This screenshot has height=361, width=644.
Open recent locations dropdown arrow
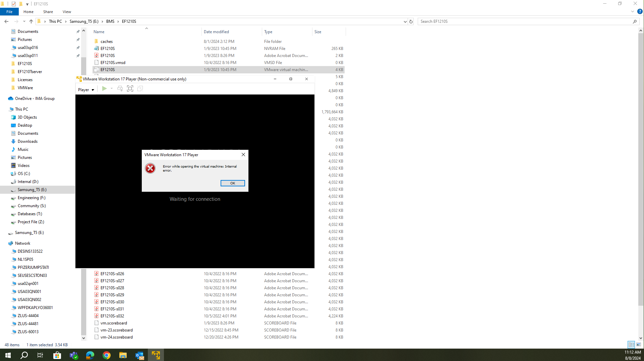[24, 21]
